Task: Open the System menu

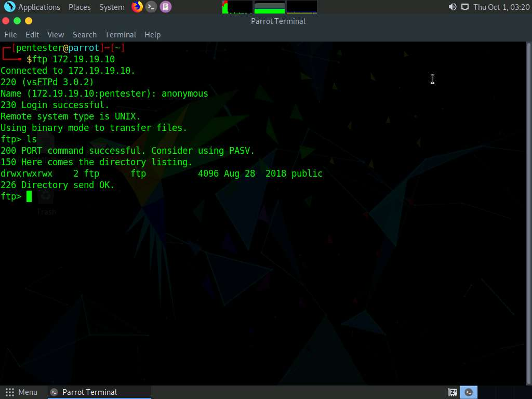Action: 112,7
